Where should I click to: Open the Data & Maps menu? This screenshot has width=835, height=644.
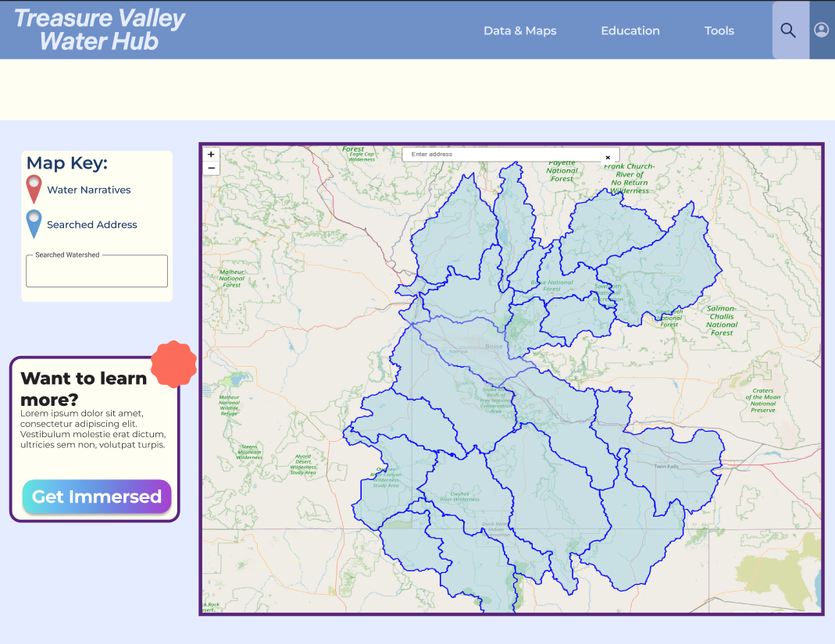tap(519, 31)
